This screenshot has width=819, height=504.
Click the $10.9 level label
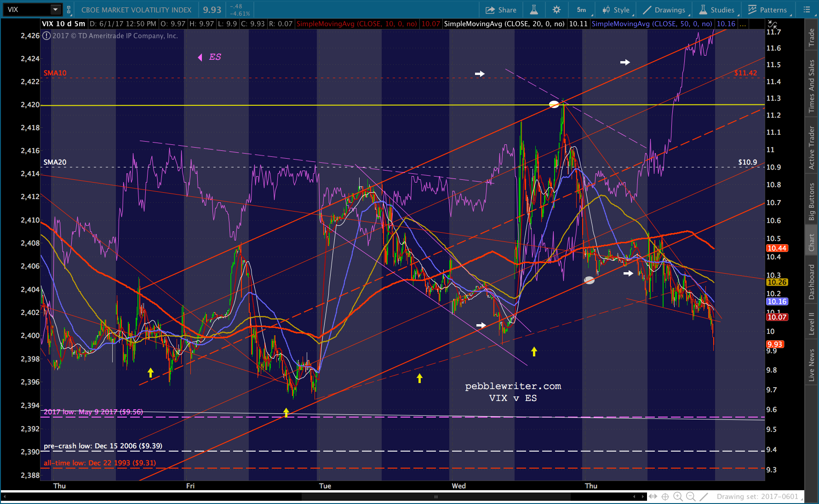[x=747, y=162]
